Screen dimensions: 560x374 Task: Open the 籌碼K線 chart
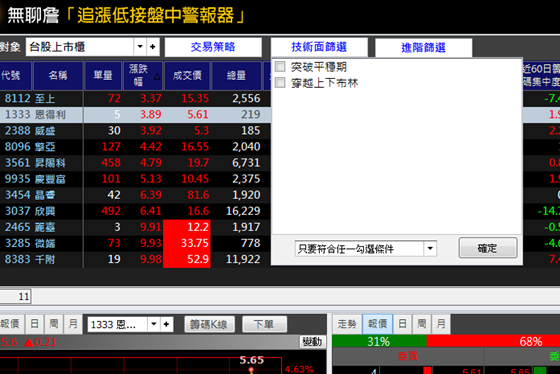[x=210, y=324]
